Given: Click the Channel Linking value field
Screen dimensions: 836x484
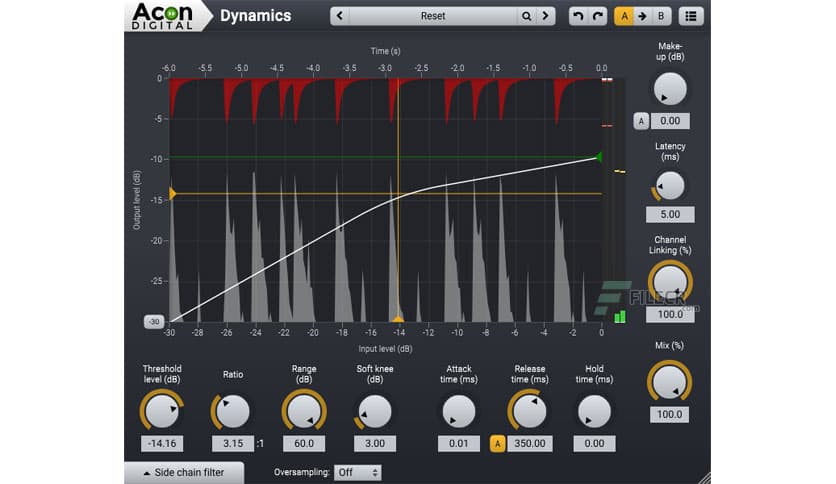Looking at the screenshot, I should pos(670,314).
